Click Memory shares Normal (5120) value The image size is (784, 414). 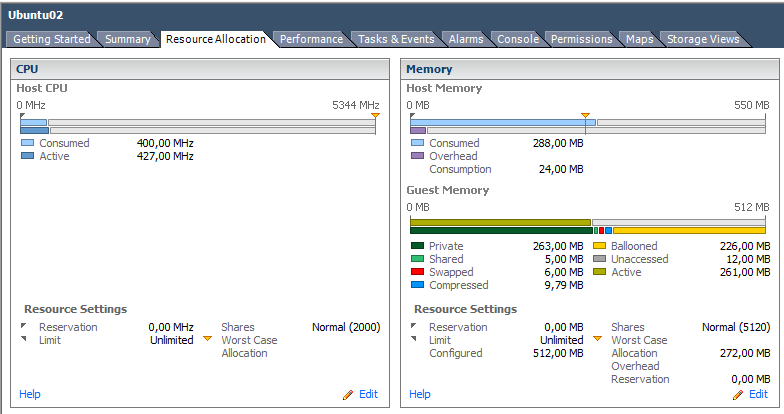[x=736, y=327]
